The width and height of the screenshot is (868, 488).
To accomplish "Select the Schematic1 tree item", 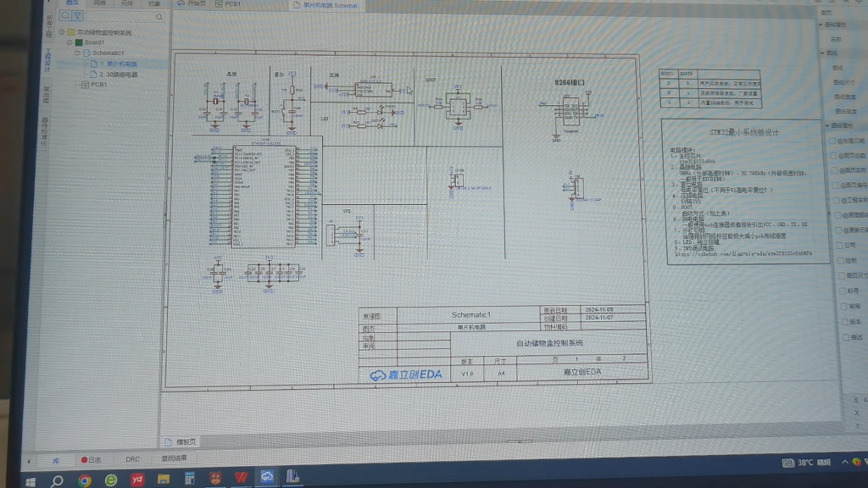I will pyautogui.click(x=108, y=53).
